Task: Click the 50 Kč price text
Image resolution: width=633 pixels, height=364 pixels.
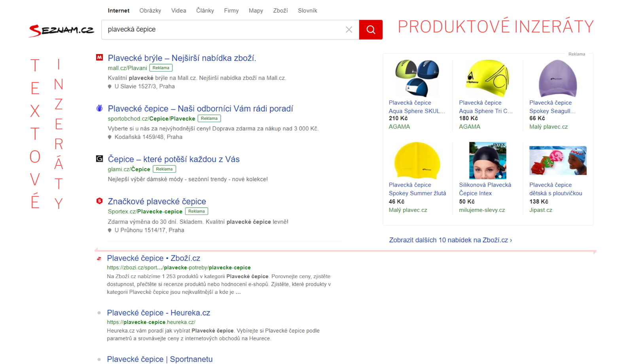Action: (x=467, y=202)
